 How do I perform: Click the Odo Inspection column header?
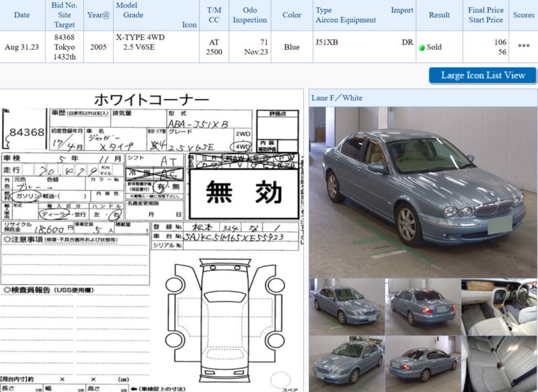coord(249,15)
